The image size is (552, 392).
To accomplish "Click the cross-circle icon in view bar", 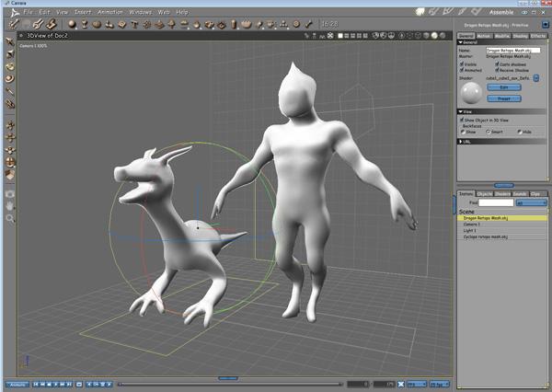I will (330, 36).
